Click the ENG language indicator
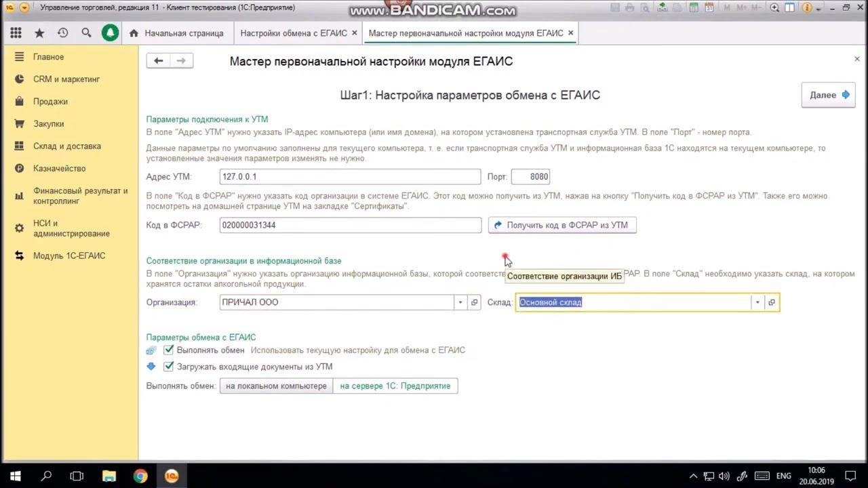The image size is (868, 488). coord(783,476)
